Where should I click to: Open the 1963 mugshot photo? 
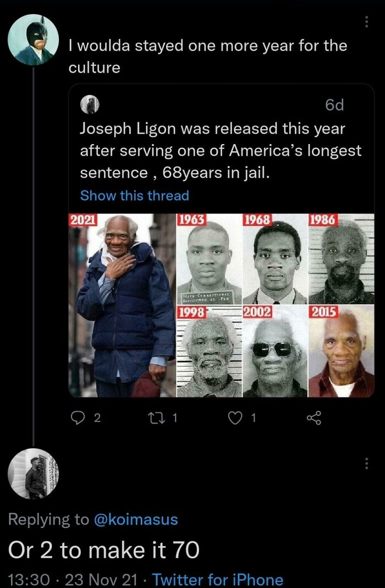(209, 259)
